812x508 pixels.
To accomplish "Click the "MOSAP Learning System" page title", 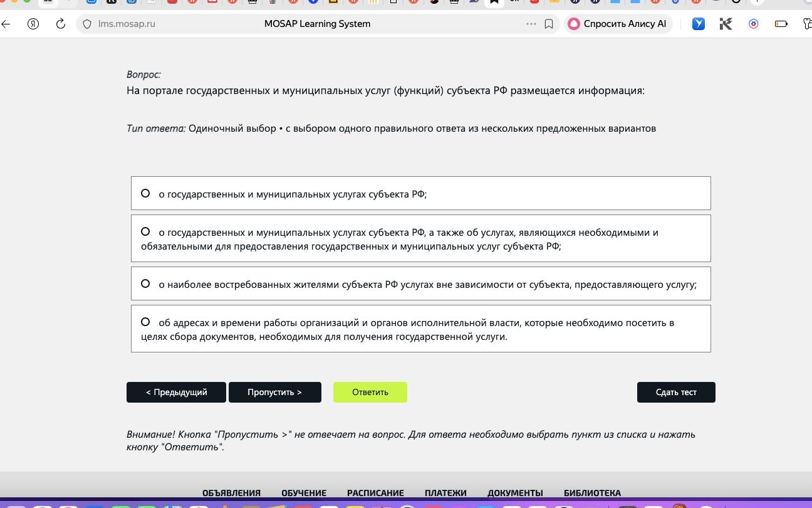I will pyautogui.click(x=317, y=24).
